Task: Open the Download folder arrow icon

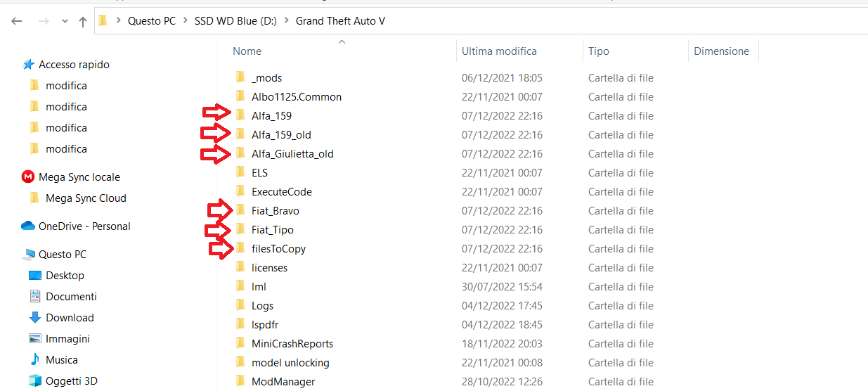Action: pos(34,318)
